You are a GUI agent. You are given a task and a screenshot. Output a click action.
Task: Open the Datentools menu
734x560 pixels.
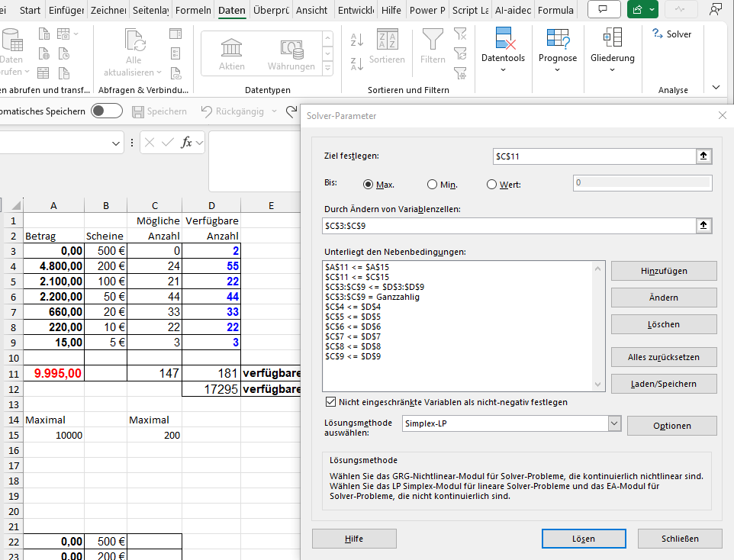(504, 50)
